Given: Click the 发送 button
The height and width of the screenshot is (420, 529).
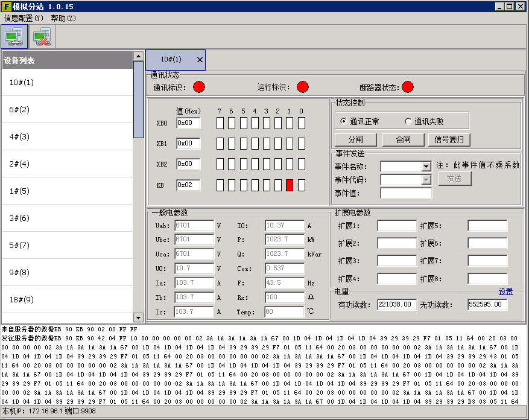Looking at the screenshot, I should [x=455, y=179].
